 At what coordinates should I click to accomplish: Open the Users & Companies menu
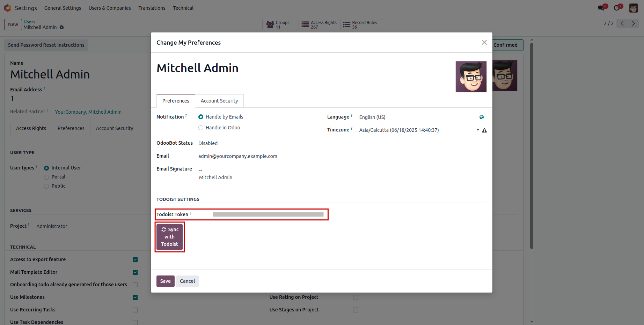pos(110,8)
